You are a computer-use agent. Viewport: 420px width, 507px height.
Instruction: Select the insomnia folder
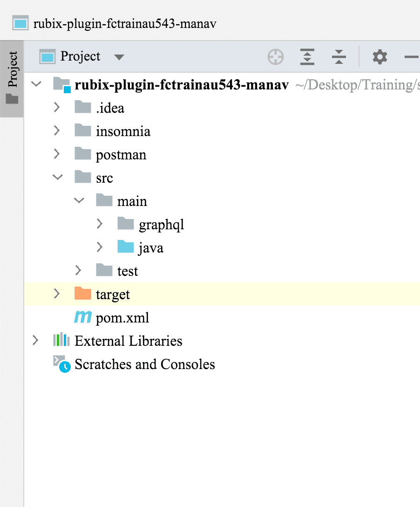pos(123,131)
